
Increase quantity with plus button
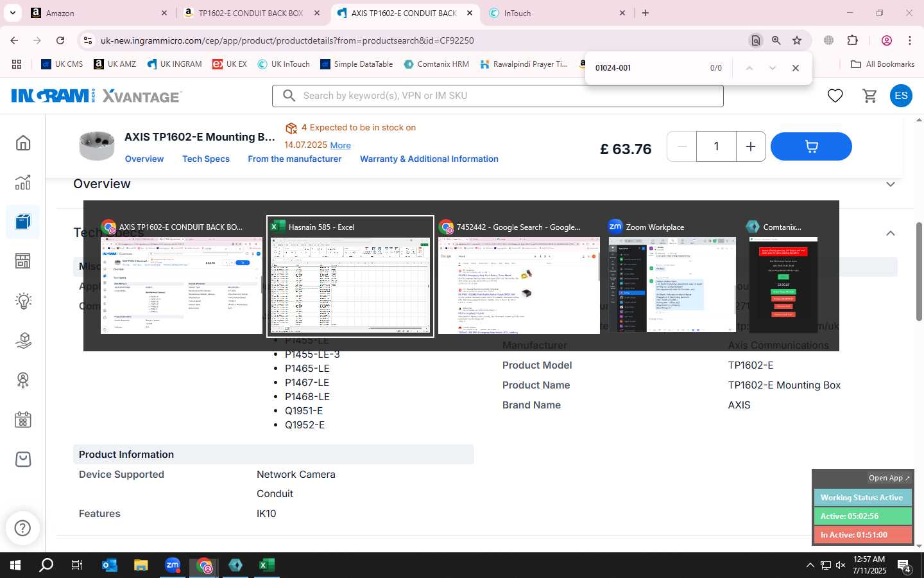750,146
